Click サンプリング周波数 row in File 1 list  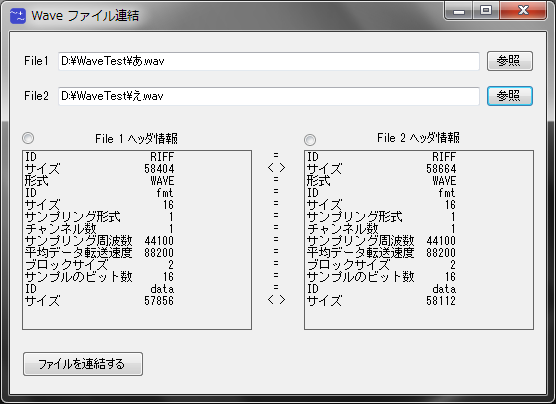click(99, 241)
